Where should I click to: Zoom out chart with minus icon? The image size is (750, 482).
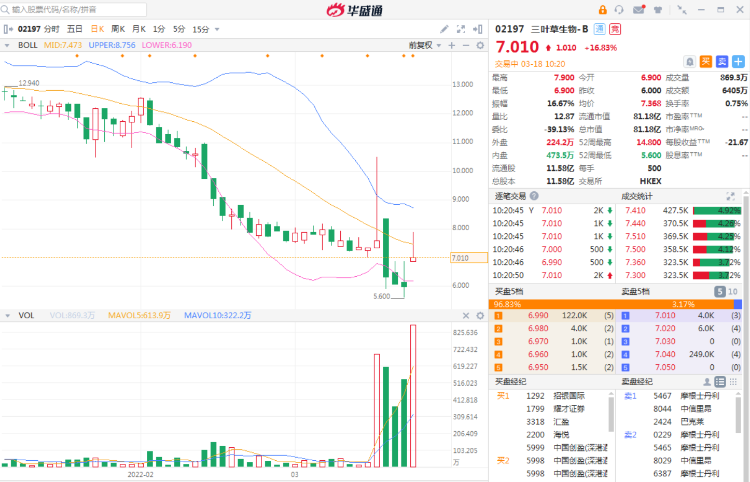click(x=466, y=45)
